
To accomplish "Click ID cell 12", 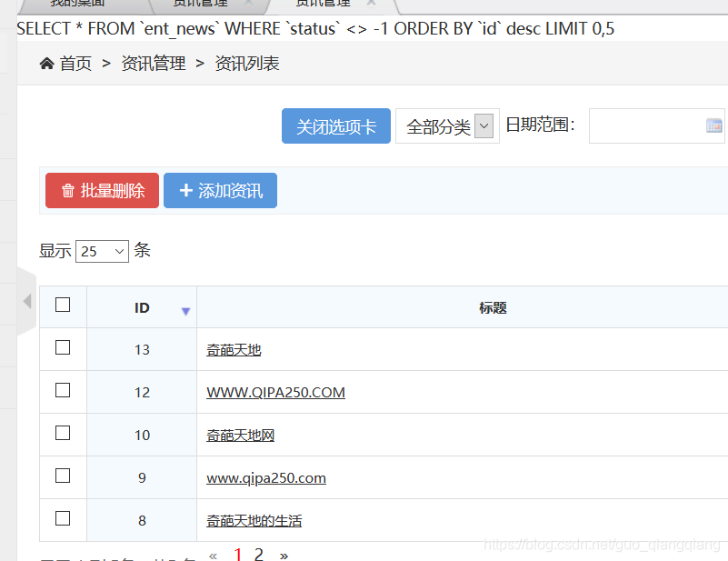I will pyautogui.click(x=142, y=392).
